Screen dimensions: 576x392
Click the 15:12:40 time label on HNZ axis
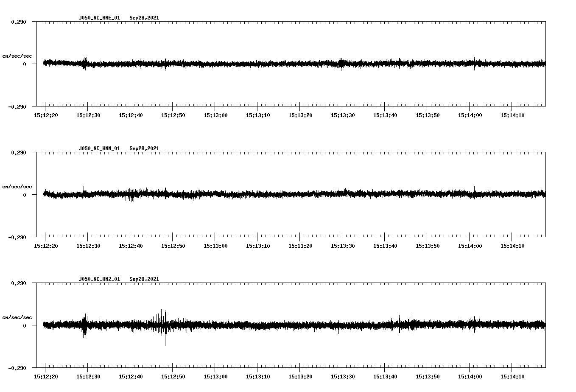tap(131, 377)
